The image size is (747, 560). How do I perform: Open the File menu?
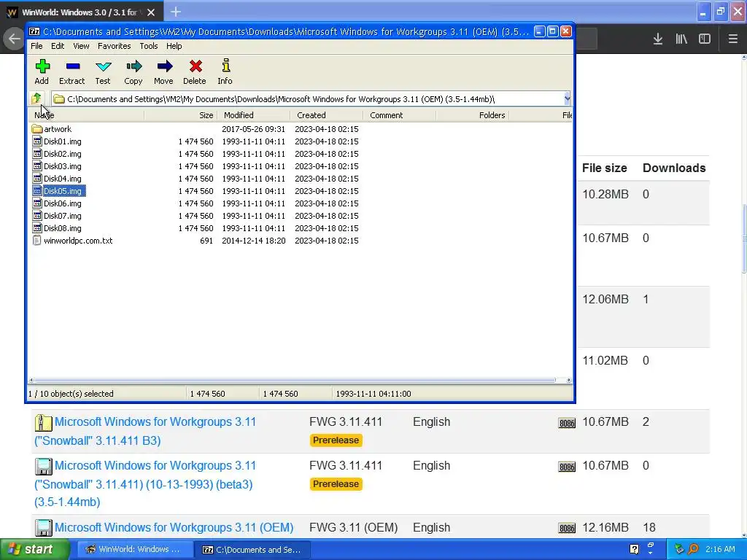coord(36,46)
